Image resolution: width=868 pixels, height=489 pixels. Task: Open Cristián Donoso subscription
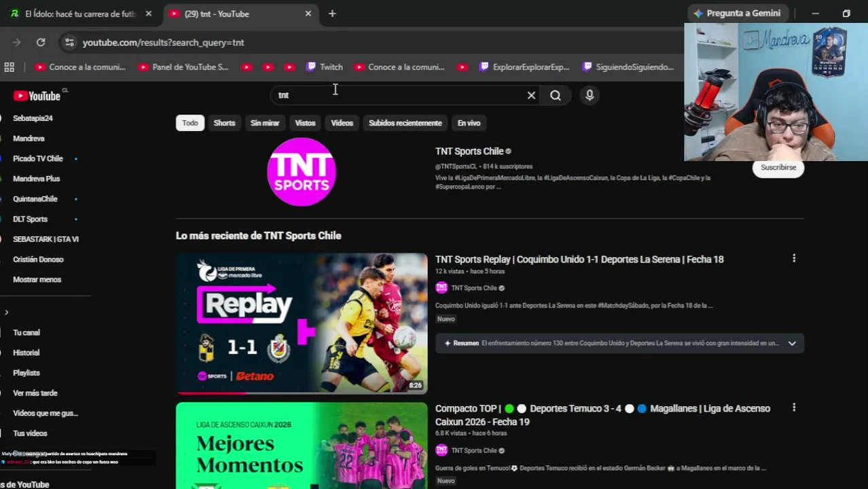point(38,259)
